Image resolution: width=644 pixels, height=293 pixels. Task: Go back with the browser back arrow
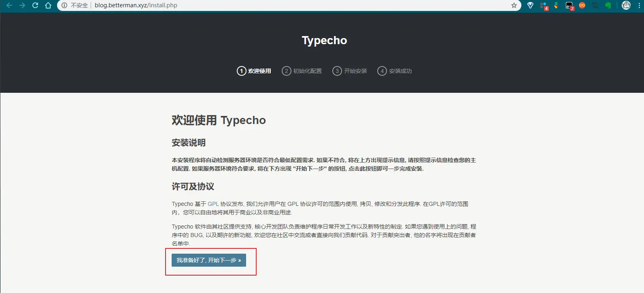pyautogui.click(x=9, y=5)
